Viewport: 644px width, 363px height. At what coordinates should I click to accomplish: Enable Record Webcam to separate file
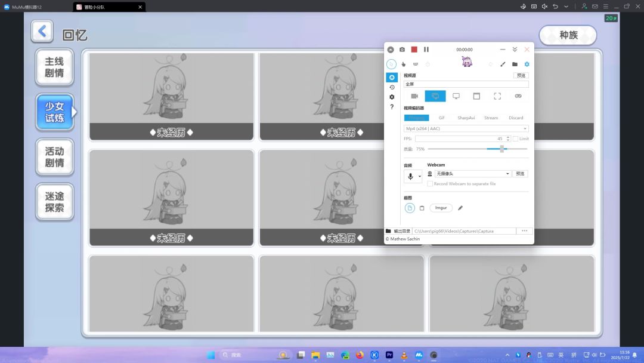[430, 184]
